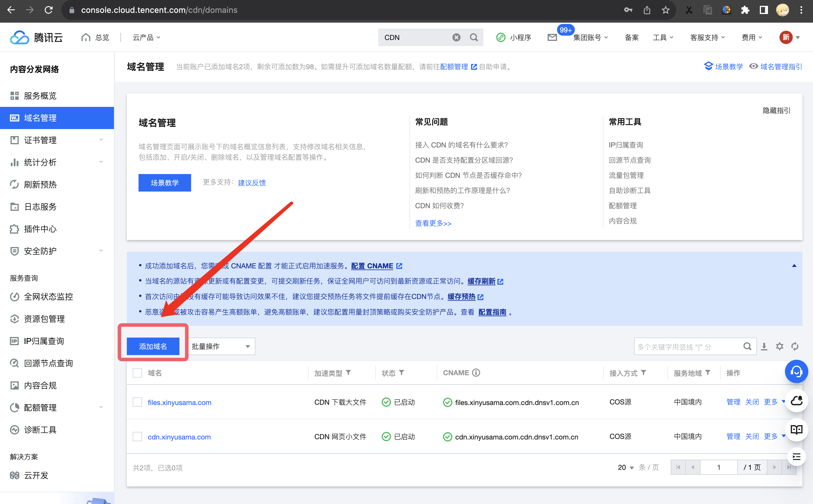Share this page from the address bar
Viewport: 813px width, 504px height.
pyautogui.click(x=647, y=10)
